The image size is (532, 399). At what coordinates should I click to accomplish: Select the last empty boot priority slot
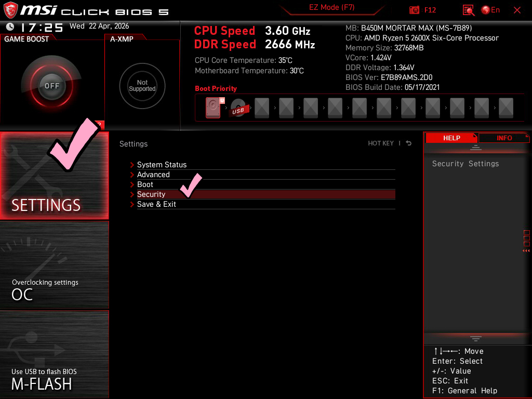[506, 108]
